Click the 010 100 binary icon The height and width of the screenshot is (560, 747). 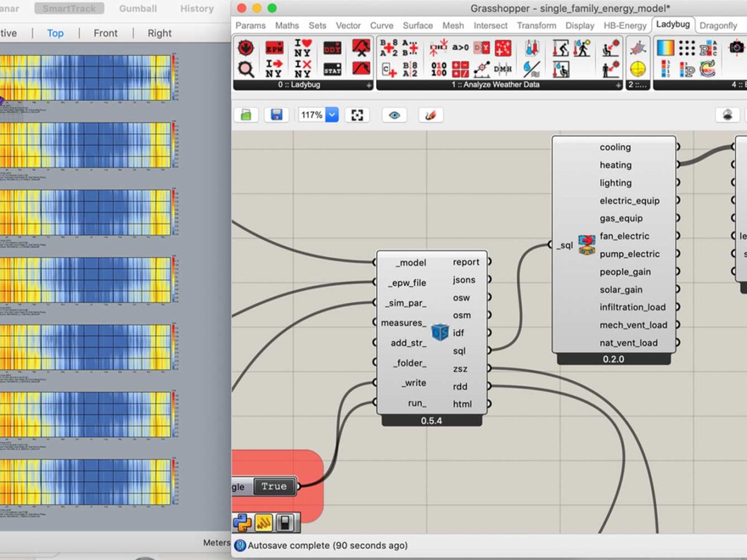point(439,69)
